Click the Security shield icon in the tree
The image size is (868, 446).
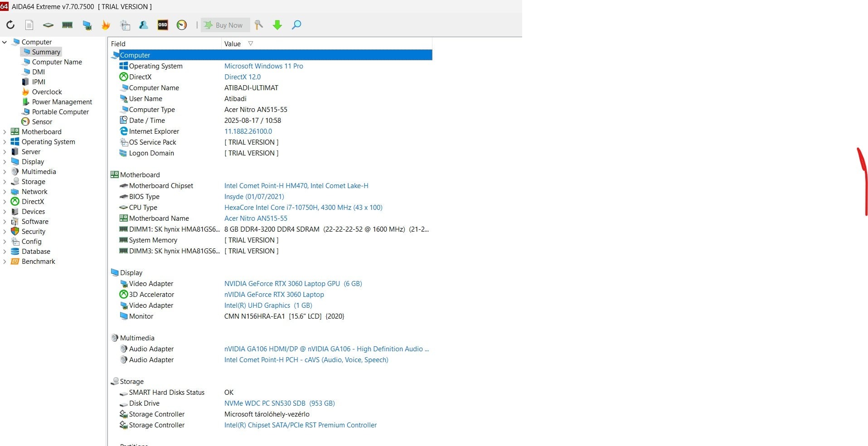click(x=15, y=232)
